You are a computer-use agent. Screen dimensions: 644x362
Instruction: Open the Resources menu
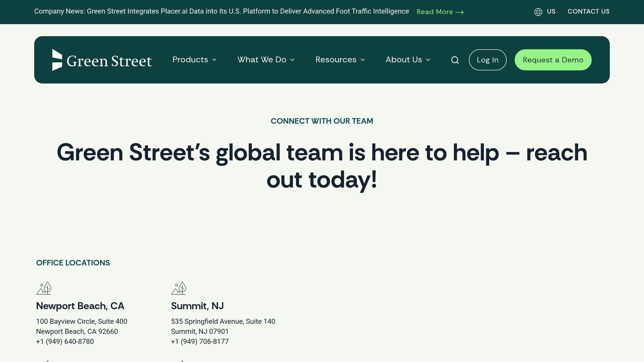(x=336, y=60)
